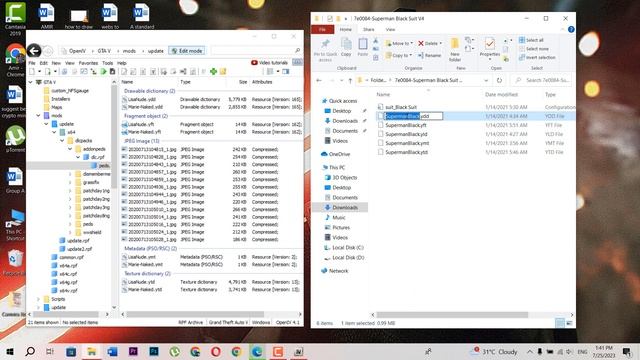The image size is (640, 360).
Task: Open the OpenIV Help menu
Action: (x=122, y=63)
